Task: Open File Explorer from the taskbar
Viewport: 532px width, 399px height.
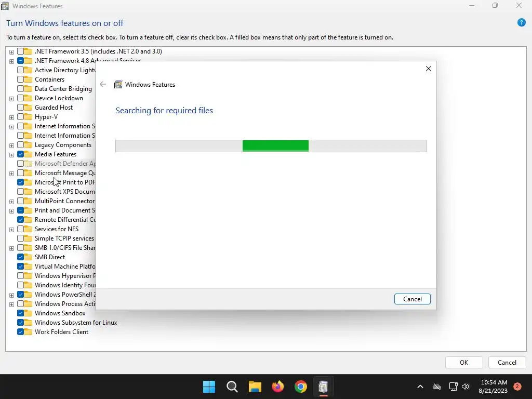Action: (255, 387)
